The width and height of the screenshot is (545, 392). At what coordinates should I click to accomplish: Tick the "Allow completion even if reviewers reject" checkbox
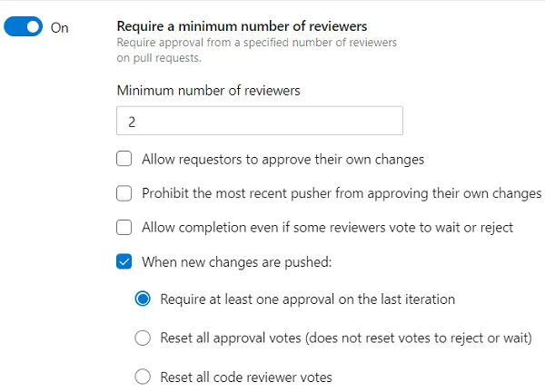click(124, 227)
